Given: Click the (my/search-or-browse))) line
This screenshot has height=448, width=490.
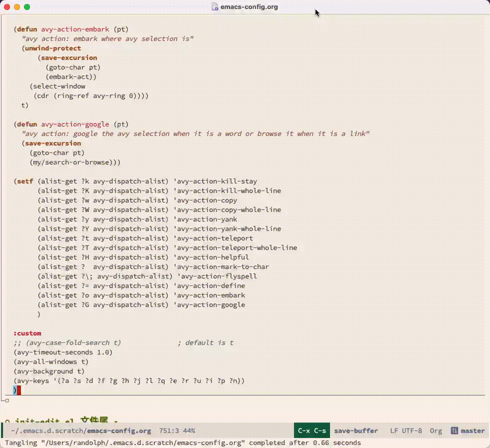Looking at the screenshot, I should point(75,162).
